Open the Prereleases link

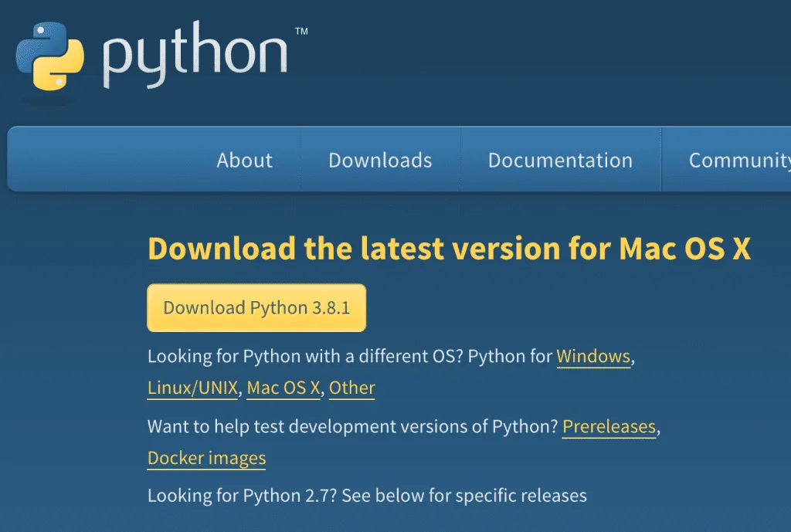click(609, 425)
